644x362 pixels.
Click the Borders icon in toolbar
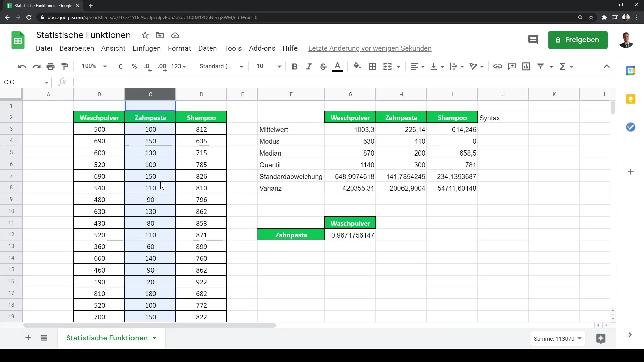372,66
